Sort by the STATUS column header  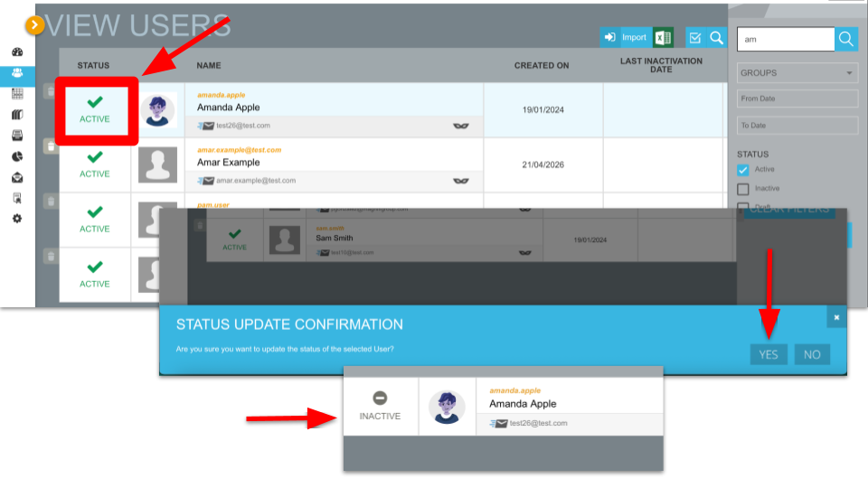(x=93, y=65)
